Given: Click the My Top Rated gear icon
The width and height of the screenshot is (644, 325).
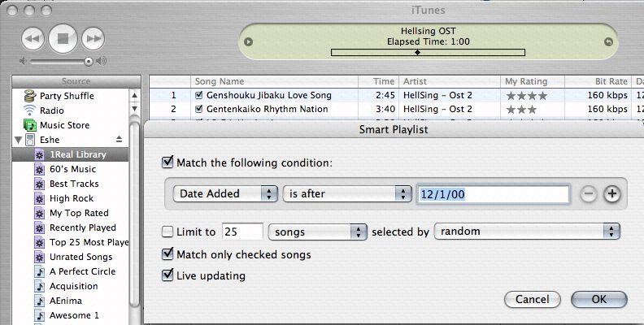Looking at the screenshot, I should pyautogui.click(x=39, y=214).
